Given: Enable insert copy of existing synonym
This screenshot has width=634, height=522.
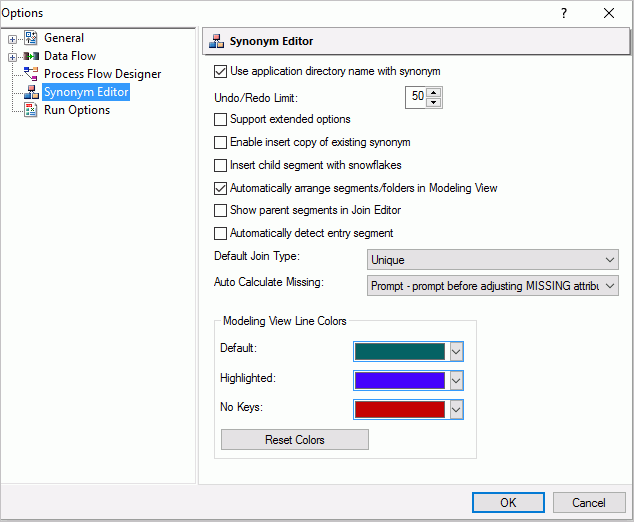Looking at the screenshot, I should coord(220,142).
